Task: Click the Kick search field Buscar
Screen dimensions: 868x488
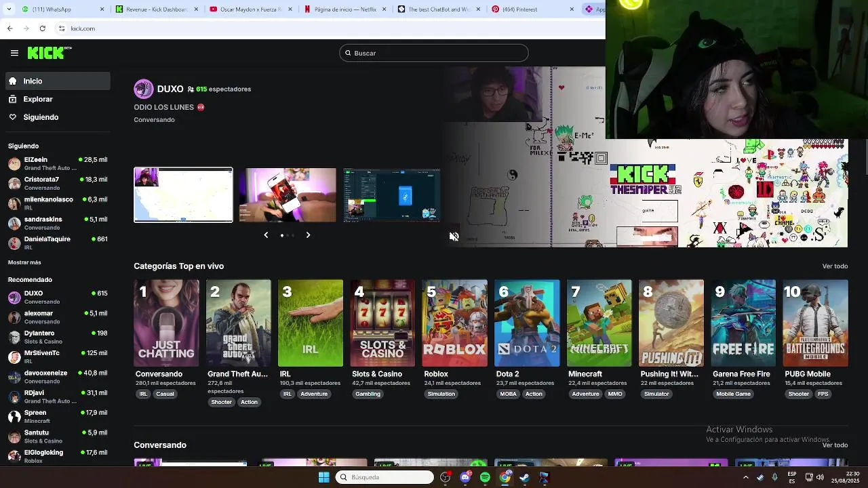Action: coord(433,53)
